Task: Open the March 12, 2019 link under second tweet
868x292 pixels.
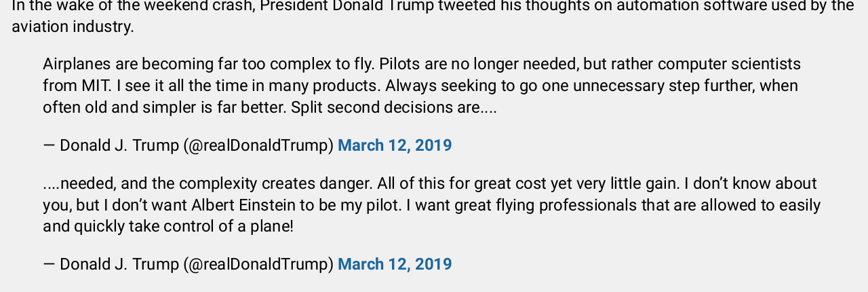Action: click(395, 264)
